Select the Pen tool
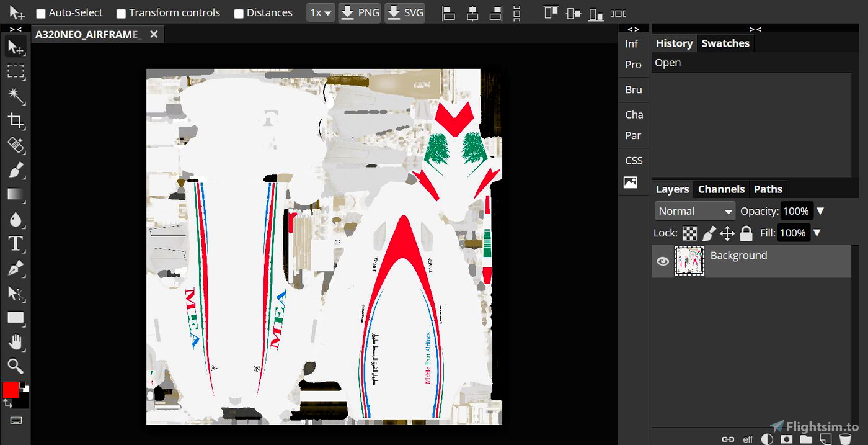Image resolution: width=868 pixels, height=445 pixels. [x=16, y=268]
